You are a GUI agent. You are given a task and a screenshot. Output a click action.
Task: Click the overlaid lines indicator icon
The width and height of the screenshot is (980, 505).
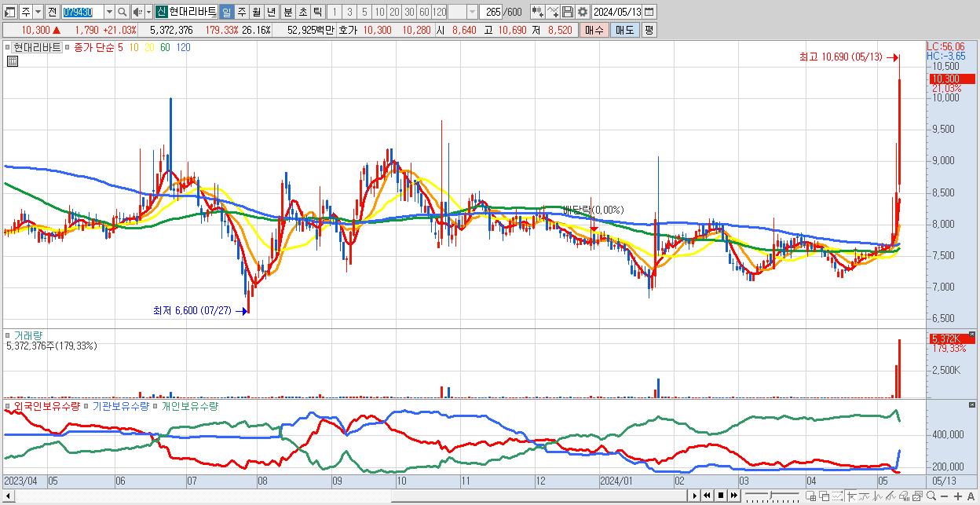click(x=865, y=496)
